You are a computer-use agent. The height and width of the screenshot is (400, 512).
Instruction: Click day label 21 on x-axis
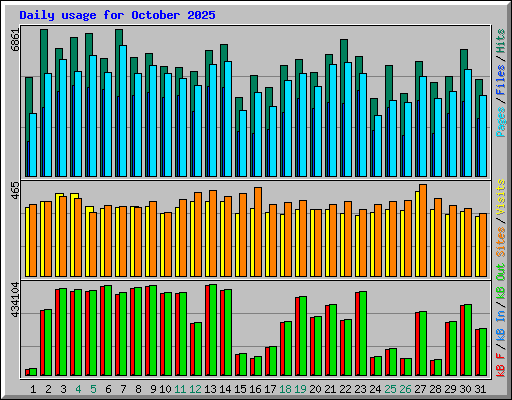tap(330, 389)
